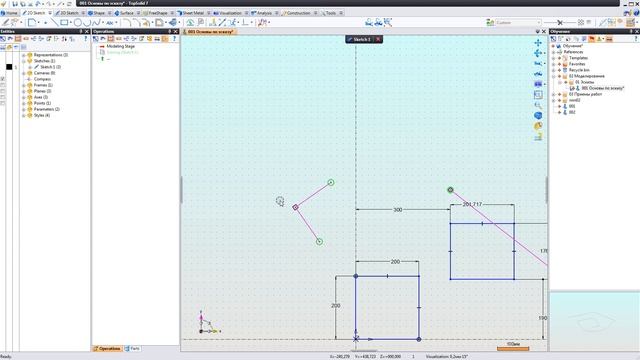The image size is (640, 360).
Task: Expand the Representations node
Action: 24,55
